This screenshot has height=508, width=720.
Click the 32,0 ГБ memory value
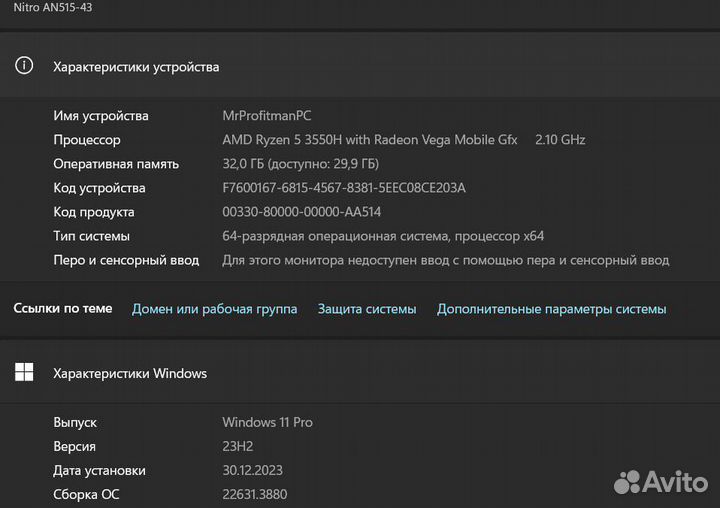(301, 164)
